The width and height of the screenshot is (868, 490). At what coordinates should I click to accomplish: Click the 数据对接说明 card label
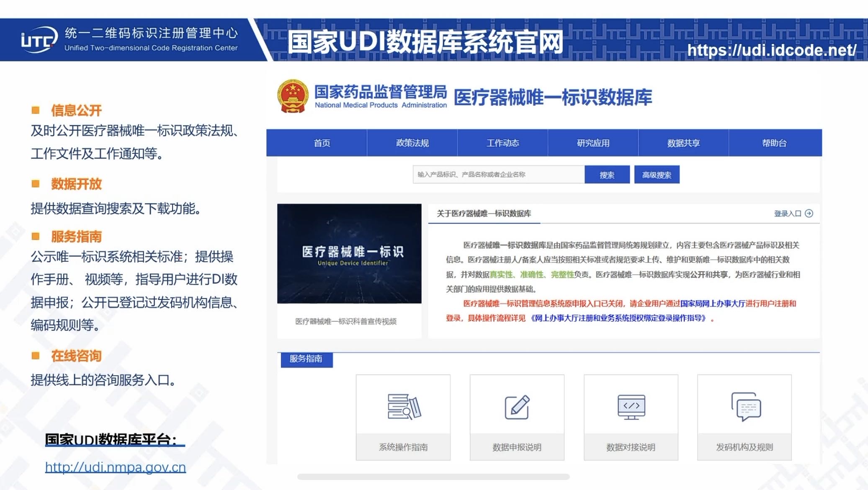point(631,447)
